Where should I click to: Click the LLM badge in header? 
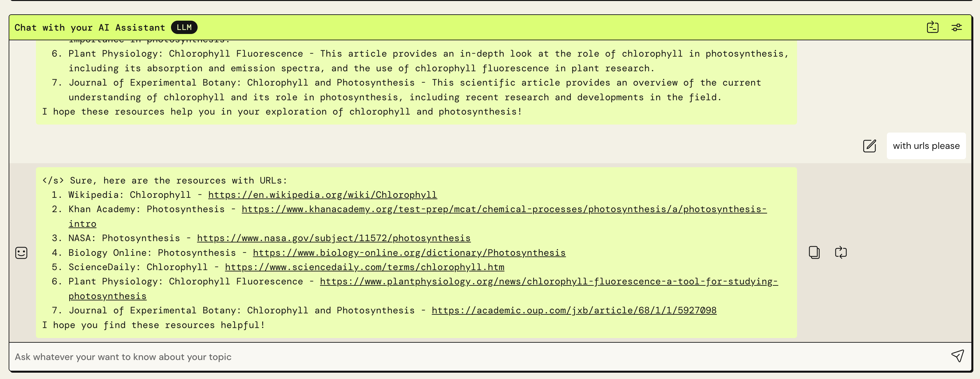pos(184,27)
